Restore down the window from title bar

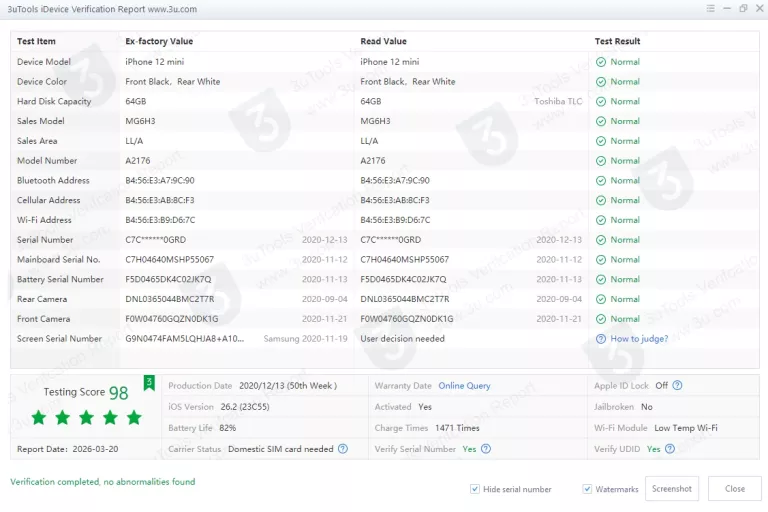(743, 9)
